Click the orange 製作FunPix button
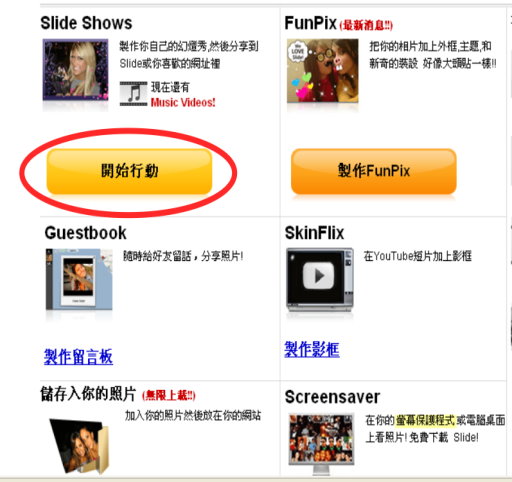Screen dimensions: 512x482 click(374, 171)
